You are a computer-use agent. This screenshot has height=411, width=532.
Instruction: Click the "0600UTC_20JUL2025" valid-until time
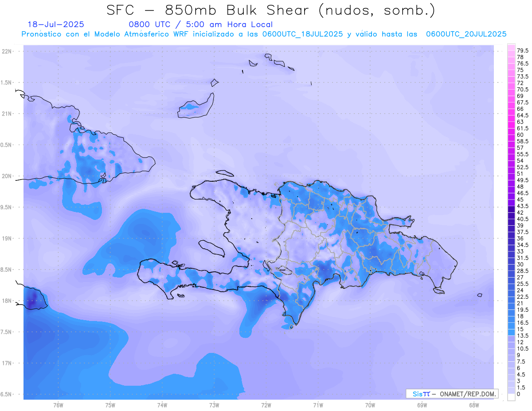coord(466,34)
